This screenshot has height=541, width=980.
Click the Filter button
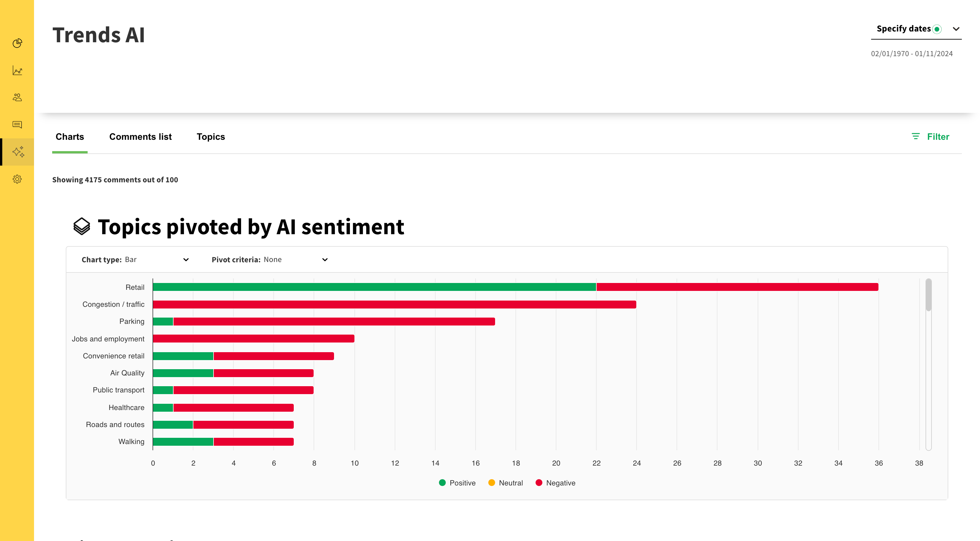click(x=937, y=137)
